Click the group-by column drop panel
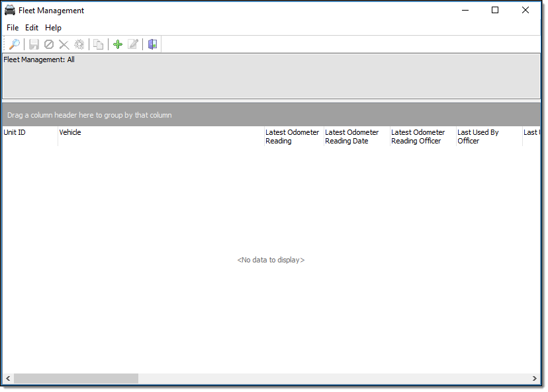 pyautogui.click(x=271, y=115)
